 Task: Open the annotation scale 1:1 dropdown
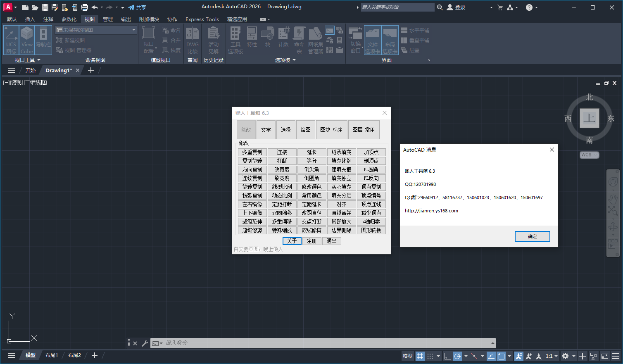point(552,356)
